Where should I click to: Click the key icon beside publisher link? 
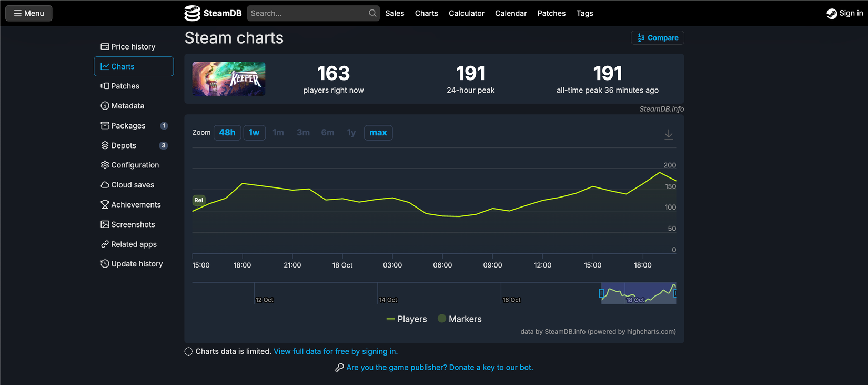(x=339, y=368)
